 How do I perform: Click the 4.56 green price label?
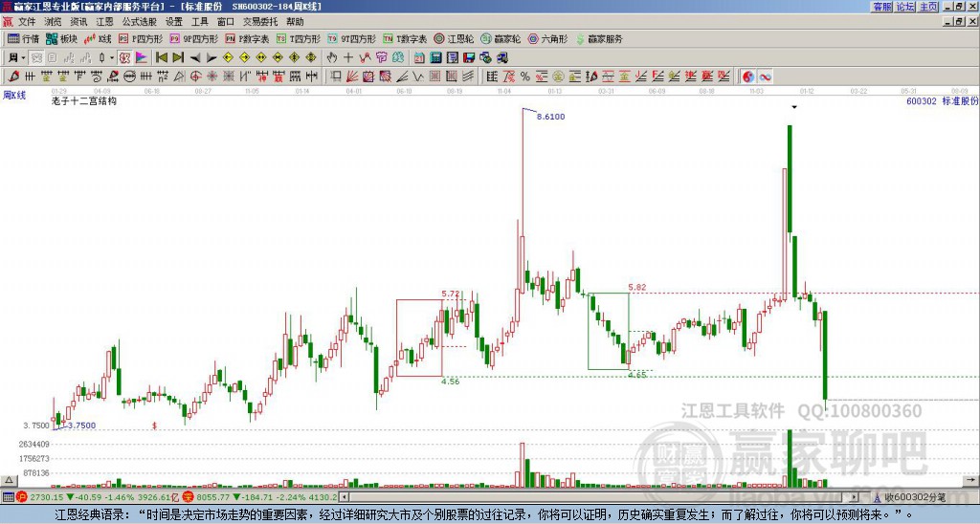[450, 382]
